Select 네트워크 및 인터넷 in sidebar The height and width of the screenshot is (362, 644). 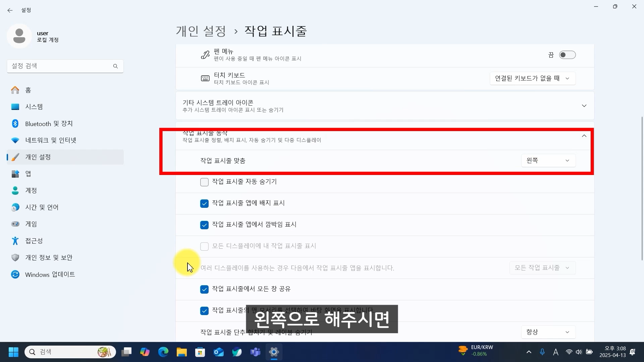[x=50, y=140]
